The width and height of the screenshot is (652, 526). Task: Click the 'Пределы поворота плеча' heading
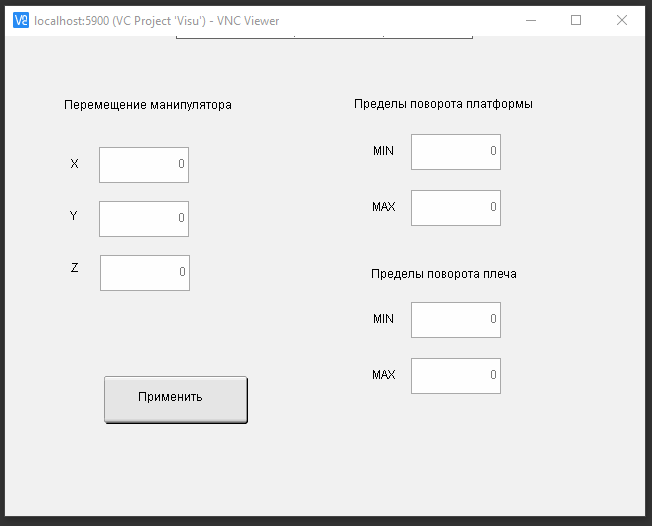[444, 274]
